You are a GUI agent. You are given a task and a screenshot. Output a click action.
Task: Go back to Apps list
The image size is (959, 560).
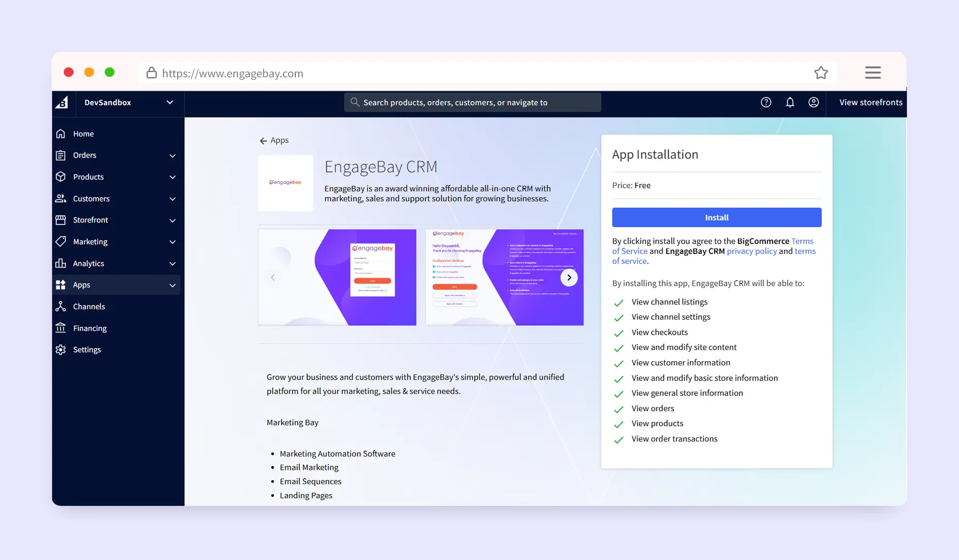(274, 140)
